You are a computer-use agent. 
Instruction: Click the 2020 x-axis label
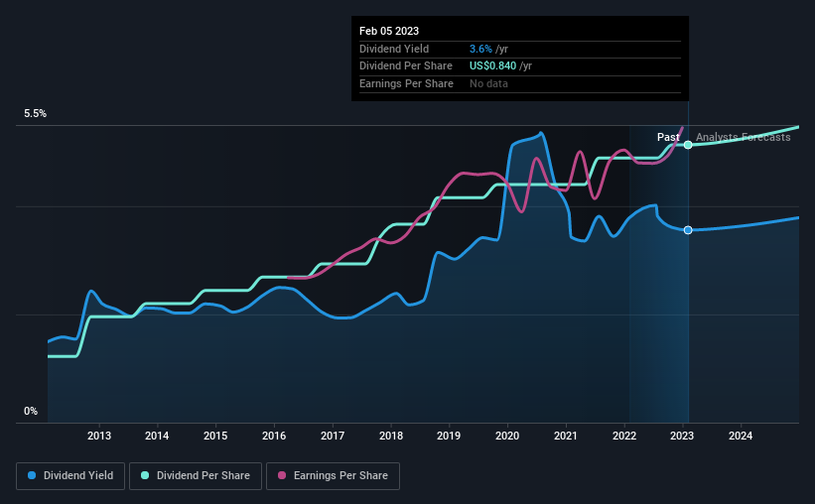pos(507,436)
